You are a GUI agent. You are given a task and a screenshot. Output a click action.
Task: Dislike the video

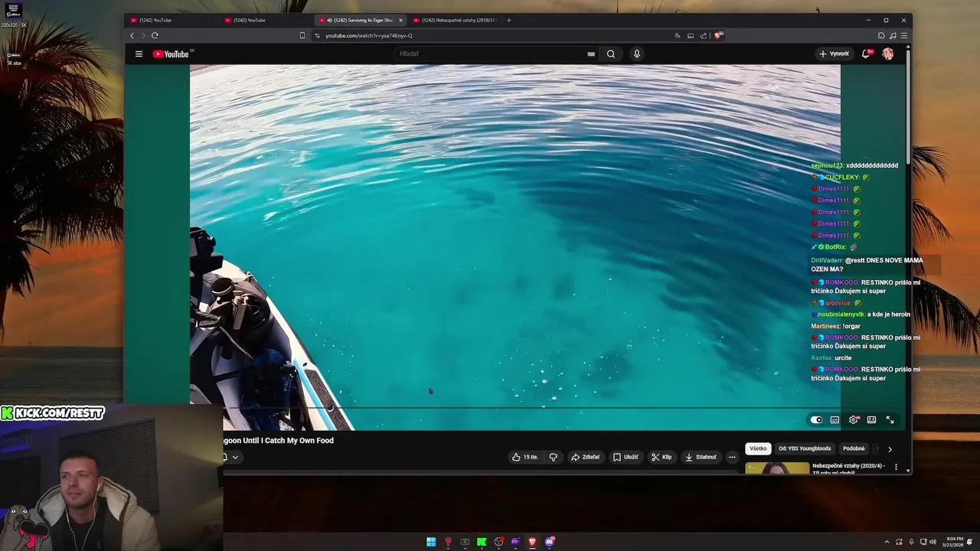tap(553, 457)
